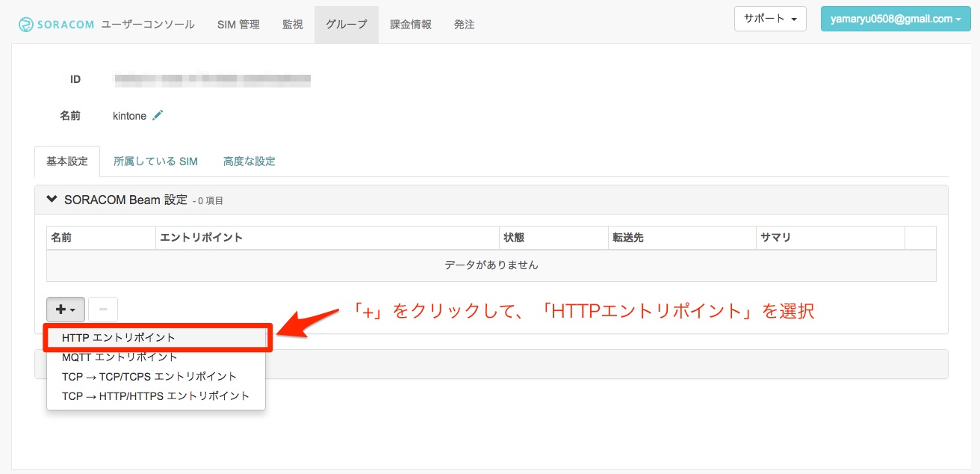Click the SORACOM logo
The height and width of the screenshot is (474, 980).
(x=57, y=25)
